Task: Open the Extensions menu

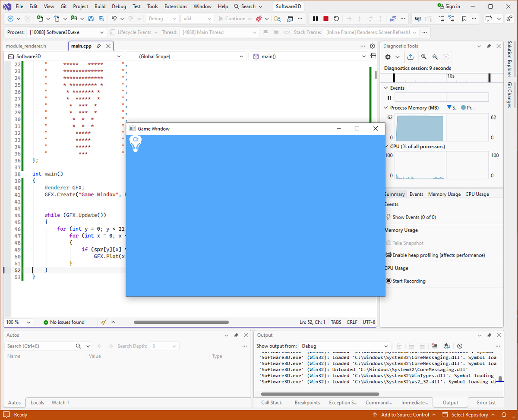Action: point(176,6)
